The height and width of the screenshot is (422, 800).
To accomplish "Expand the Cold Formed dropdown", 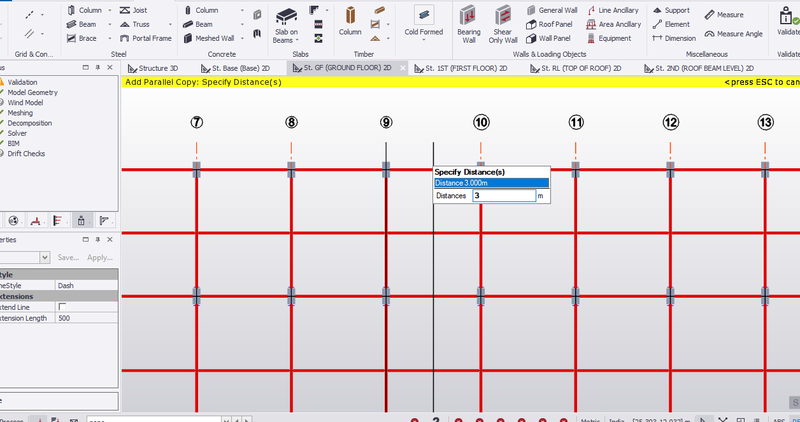I will click(x=423, y=40).
